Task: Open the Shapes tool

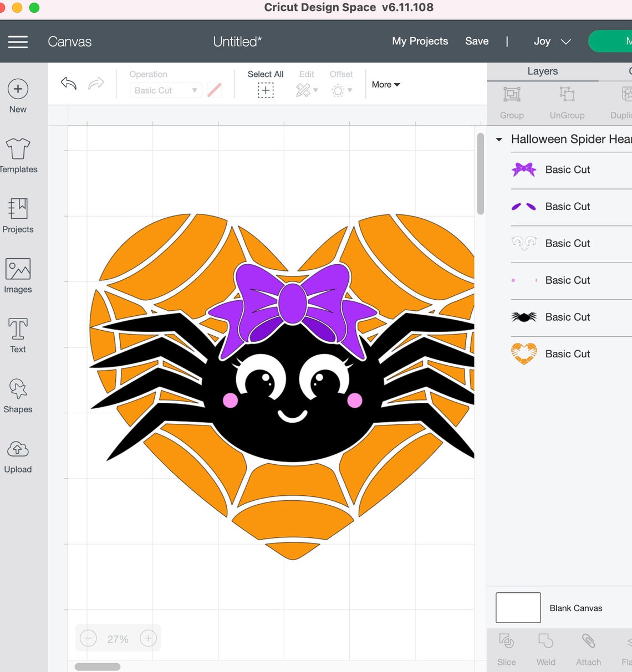Action: [x=17, y=394]
